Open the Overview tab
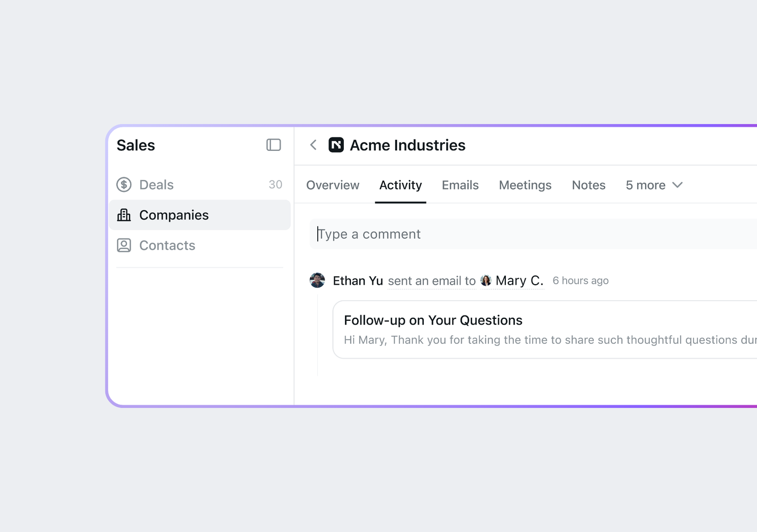The height and width of the screenshot is (532, 757). pyautogui.click(x=333, y=185)
